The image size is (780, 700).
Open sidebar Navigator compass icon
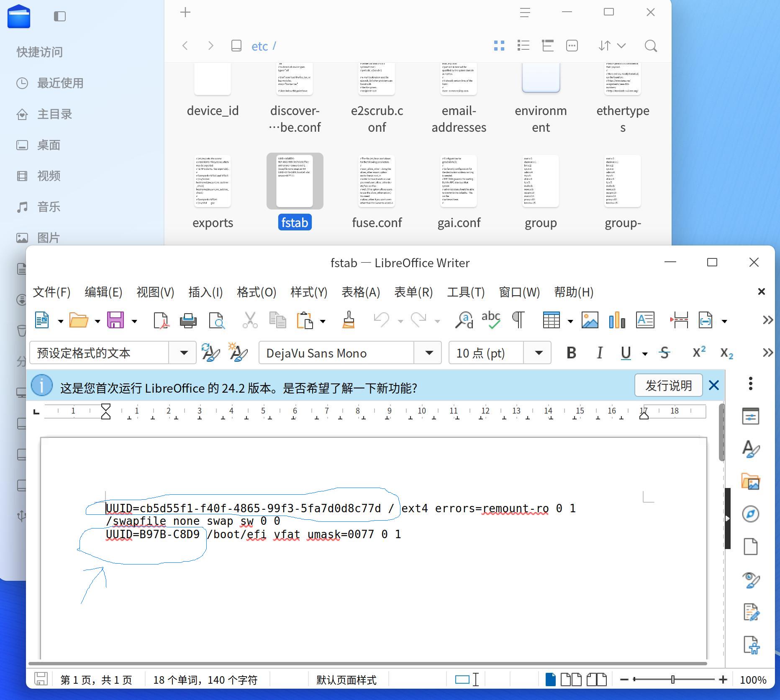point(751,514)
